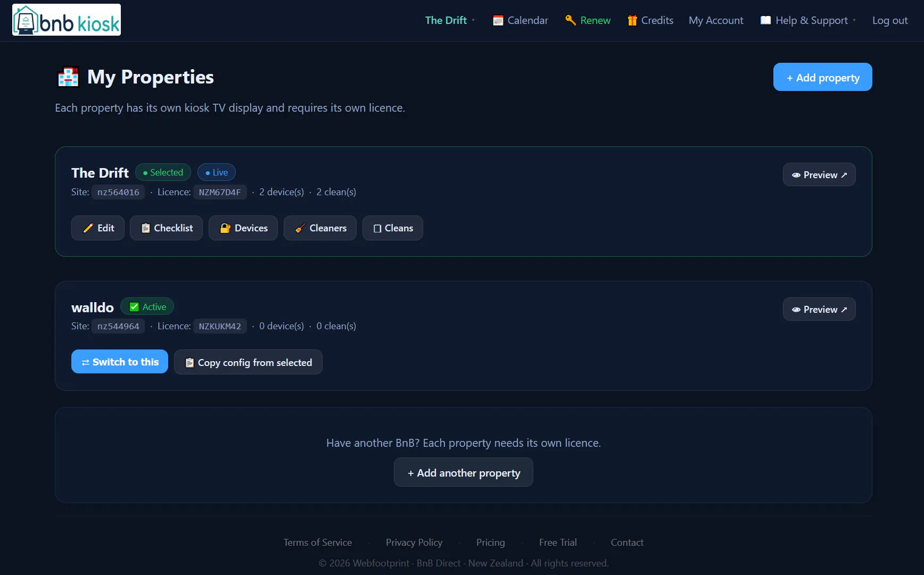Image resolution: width=924 pixels, height=575 pixels.
Task: Open the Credits page
Action: click(650, 20)
